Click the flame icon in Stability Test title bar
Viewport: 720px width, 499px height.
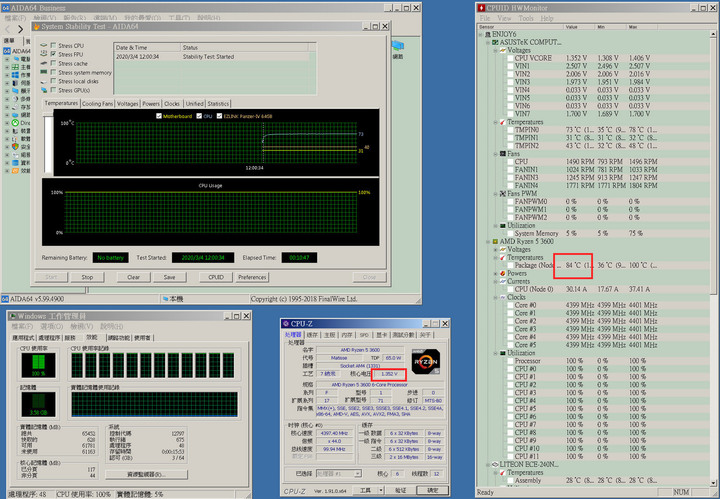coord(37,27)
